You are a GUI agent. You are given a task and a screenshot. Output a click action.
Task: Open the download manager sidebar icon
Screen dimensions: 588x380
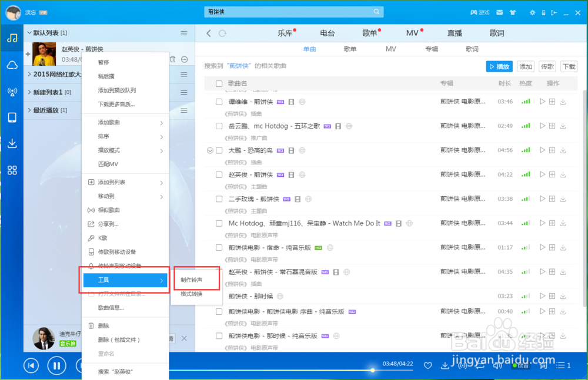tap(12, 143)
